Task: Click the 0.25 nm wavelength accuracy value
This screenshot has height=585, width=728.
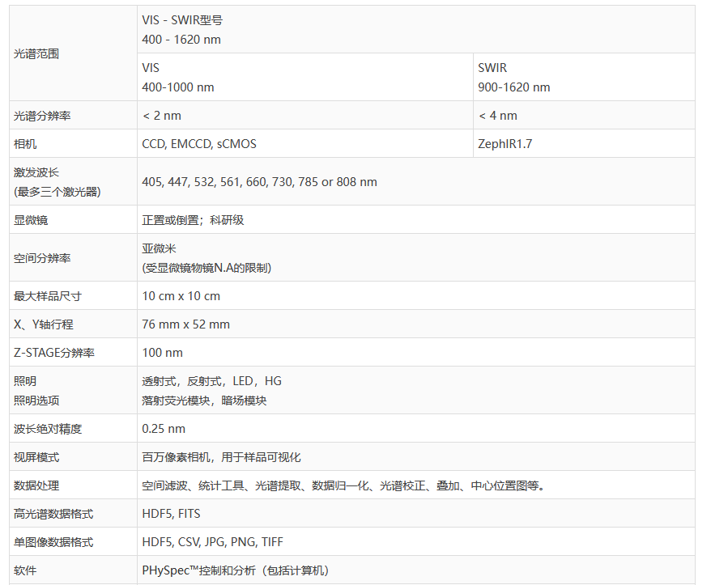Action: point(164,429)
